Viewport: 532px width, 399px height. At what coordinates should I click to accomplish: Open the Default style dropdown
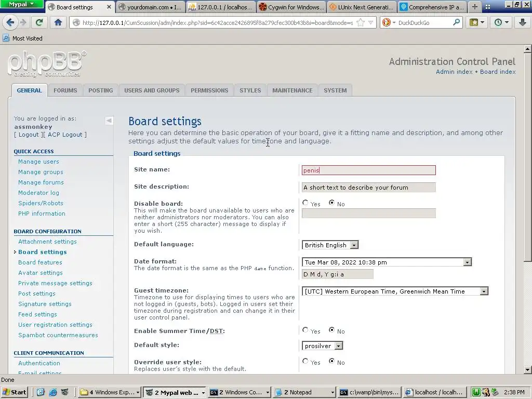tap(322, 345)
